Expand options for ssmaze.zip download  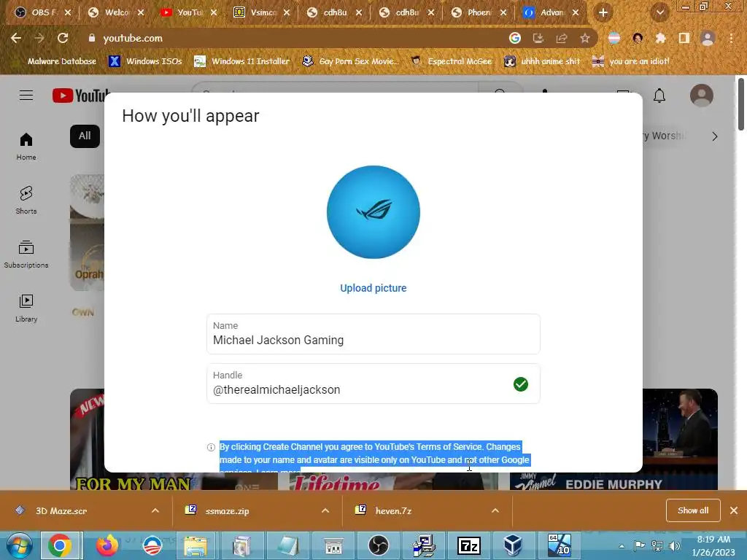point(325,510)
